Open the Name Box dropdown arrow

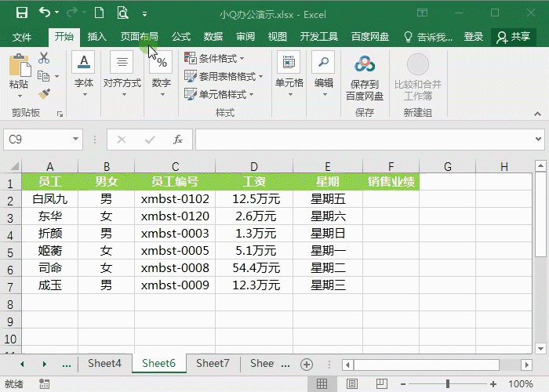(75, 139)
